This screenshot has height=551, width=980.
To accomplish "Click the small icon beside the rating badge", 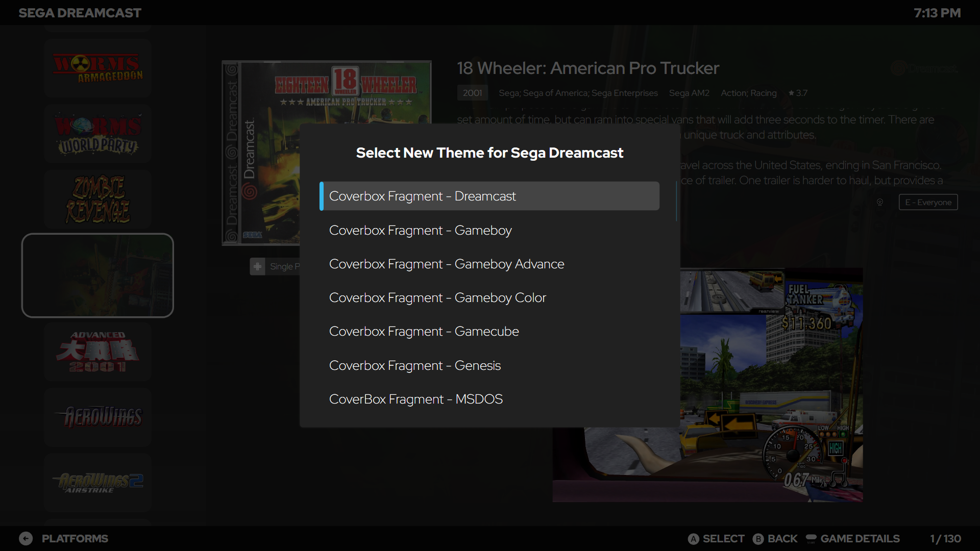I will (x=880, y=202).
